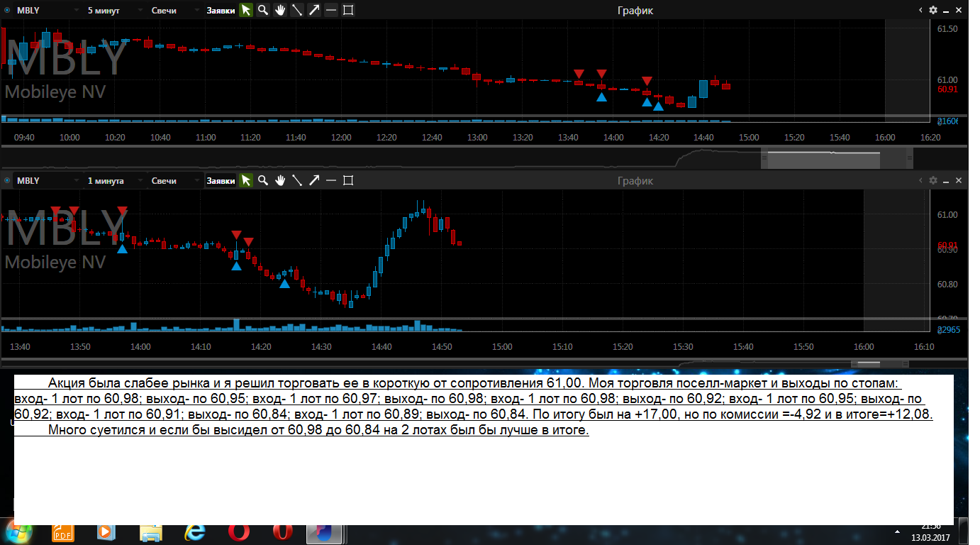The width and height of the screenshot is (980, 545).
Task: Toggle symbol link circle on 1-minute chart
Action: [x=7, y=180]
